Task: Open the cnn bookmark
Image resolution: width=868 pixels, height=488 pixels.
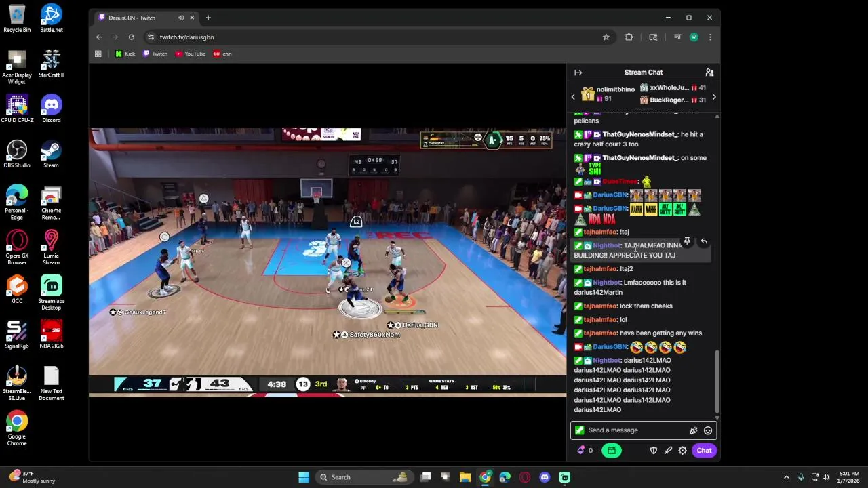Action: [x=222, y=54]
